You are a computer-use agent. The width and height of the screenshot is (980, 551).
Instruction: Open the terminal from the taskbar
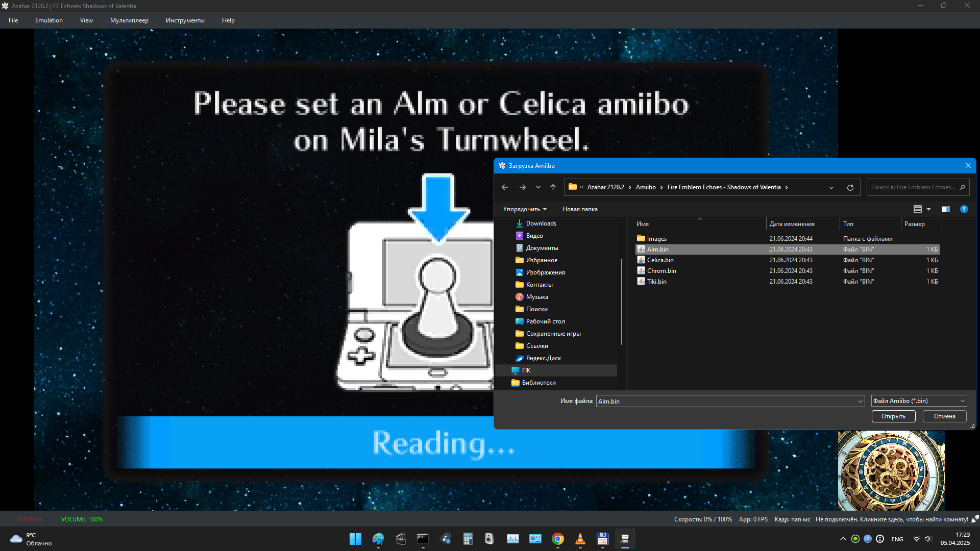(423, 539)
